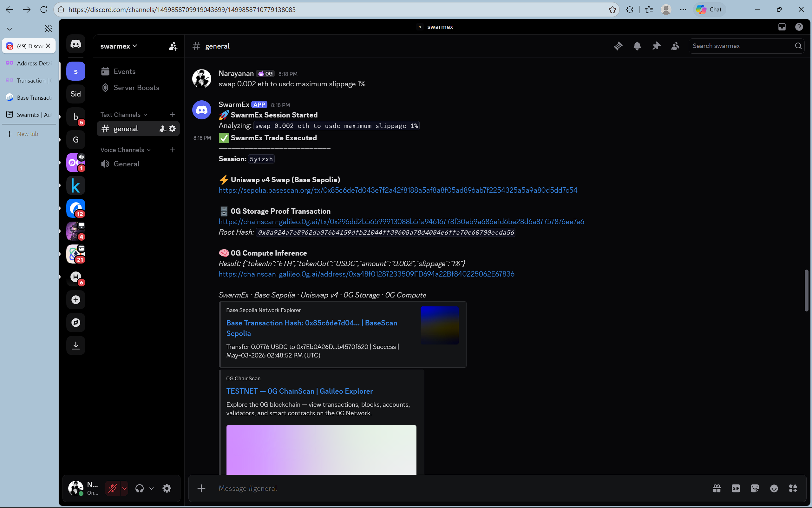This screenshot has width=812, height=508.
Task: Favorite this page with star icon
Action: 612,10
